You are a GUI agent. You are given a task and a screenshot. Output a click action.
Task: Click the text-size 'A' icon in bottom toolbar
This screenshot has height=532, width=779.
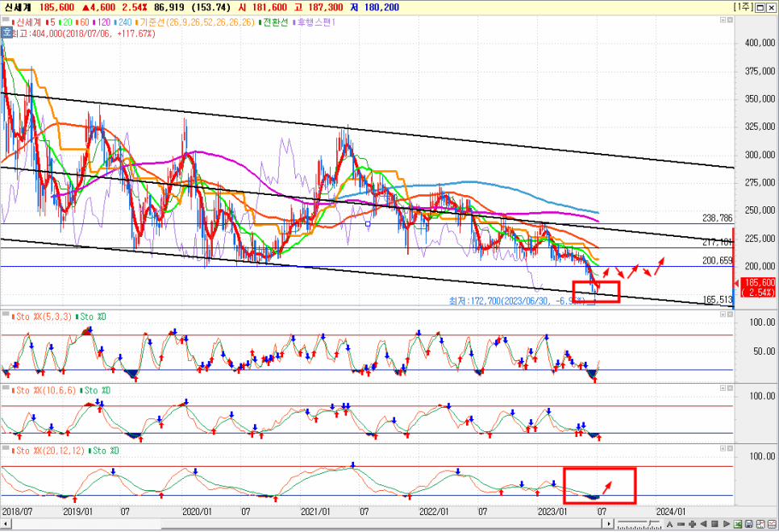[x=669, y=524]
